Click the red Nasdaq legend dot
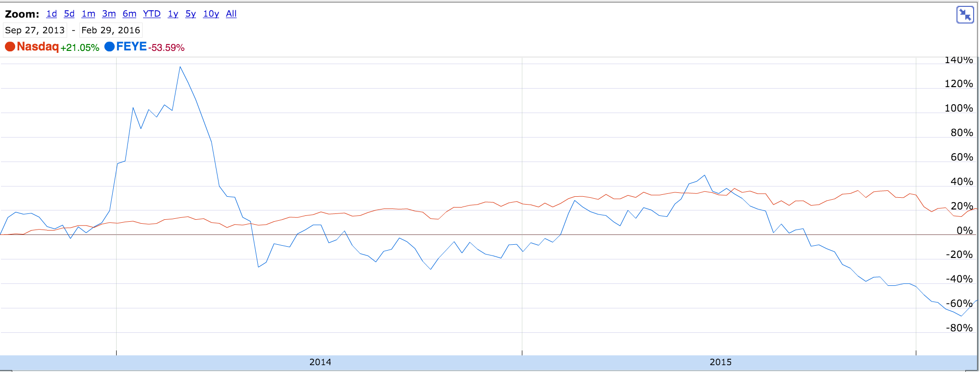Viewport: 980px width, 372px height. (10, 46)
